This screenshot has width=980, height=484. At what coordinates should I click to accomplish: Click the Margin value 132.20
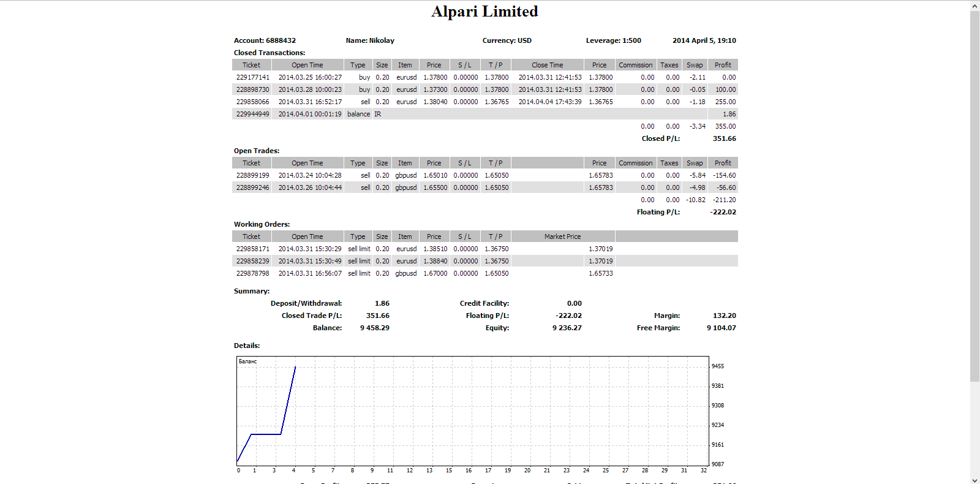pyautogui.click(x=725, y=316)
